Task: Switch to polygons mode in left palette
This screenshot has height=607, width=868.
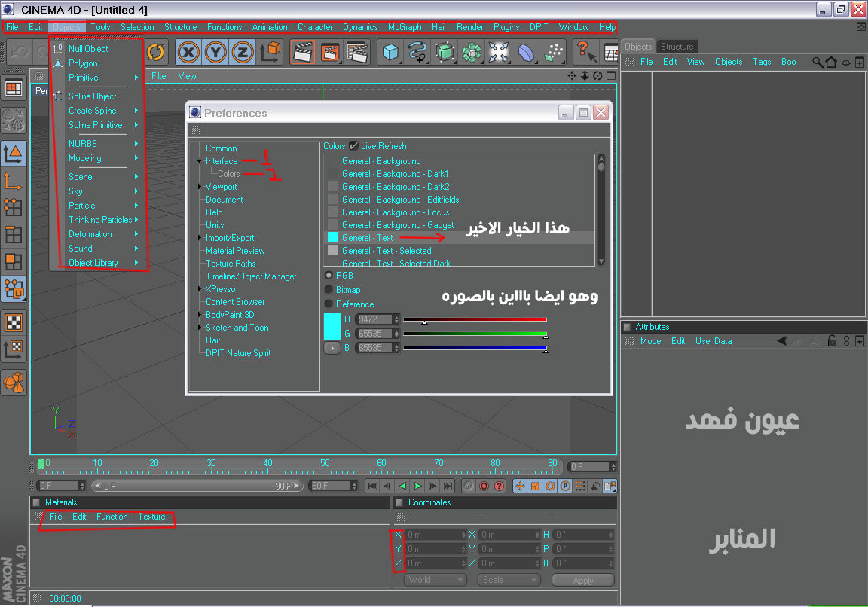Action: point(14,262)
